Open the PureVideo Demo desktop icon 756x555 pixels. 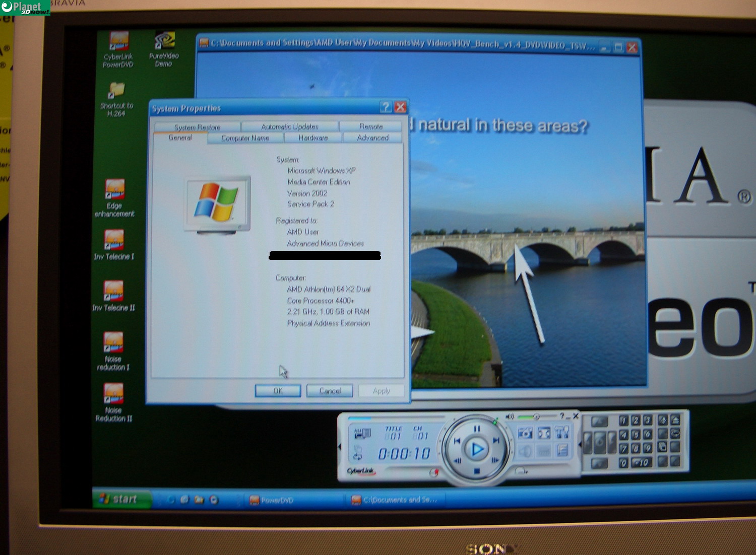point(164,49)
